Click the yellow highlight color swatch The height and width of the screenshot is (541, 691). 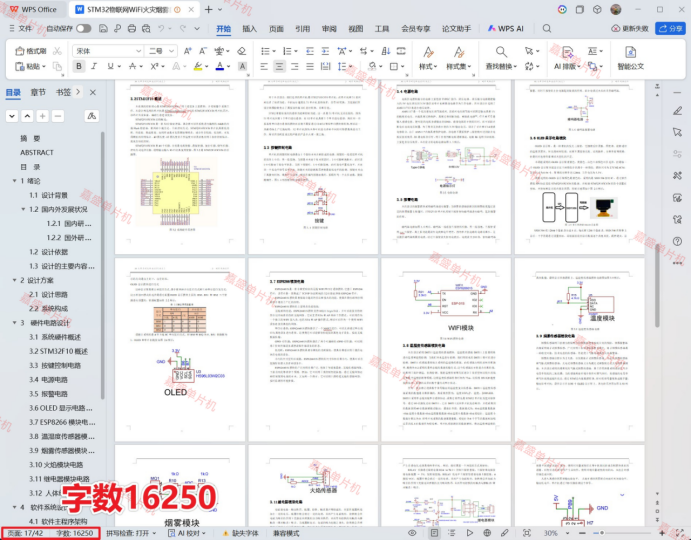(197, 66)
